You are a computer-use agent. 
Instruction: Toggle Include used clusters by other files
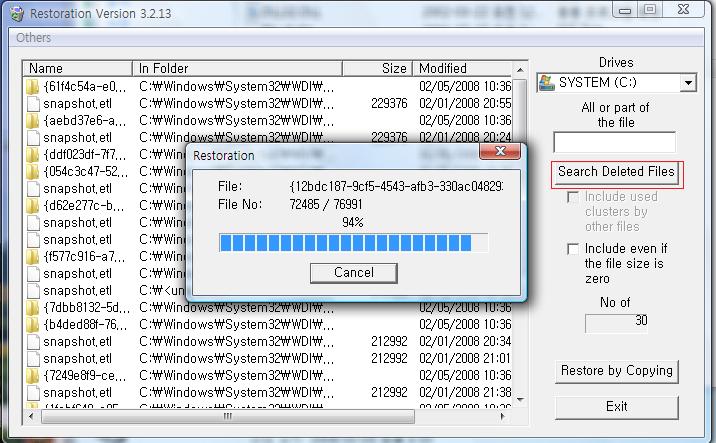pos(573,197)
